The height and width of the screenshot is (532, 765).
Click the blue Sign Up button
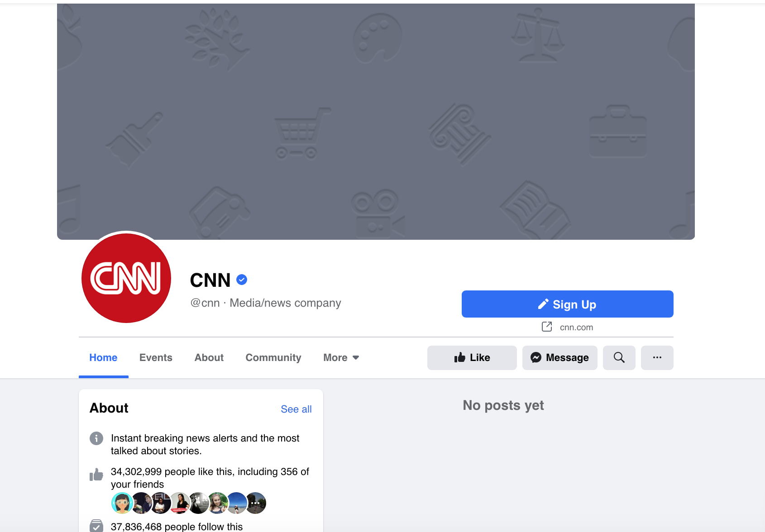[567, 304]
